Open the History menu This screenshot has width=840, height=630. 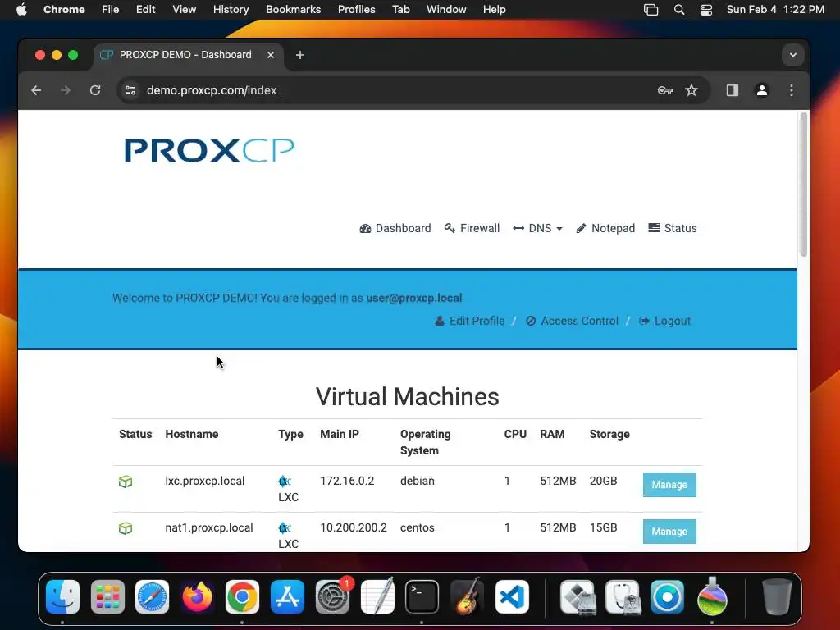231,10
